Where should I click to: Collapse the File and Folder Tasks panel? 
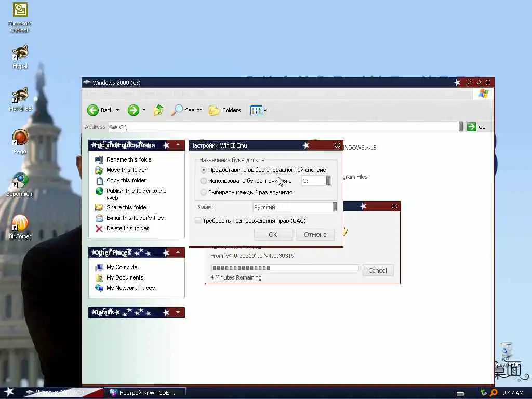coord(178,145)
